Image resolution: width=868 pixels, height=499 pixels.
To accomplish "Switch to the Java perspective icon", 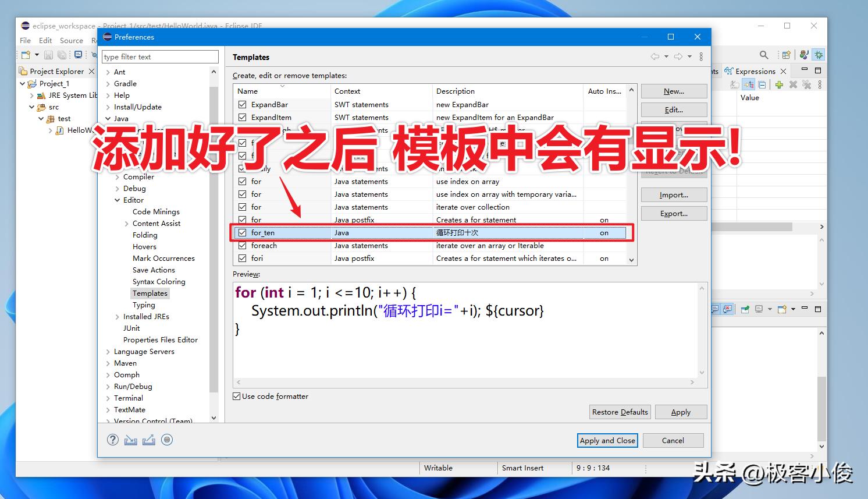I will click(x=803, y=54).
